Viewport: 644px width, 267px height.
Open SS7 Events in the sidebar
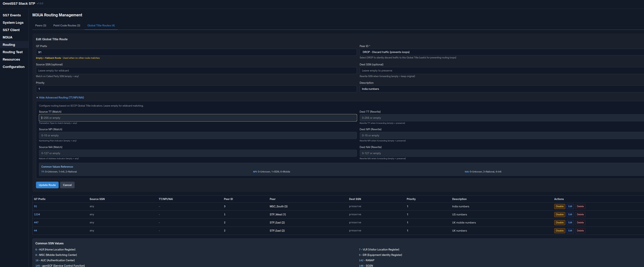[x=12, y=15]
